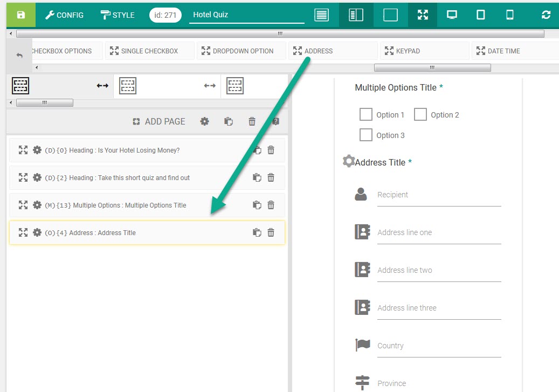This screenshot has height=392, width=559.
Task: Open the CONFIG settings
Action: pos(65,15)
